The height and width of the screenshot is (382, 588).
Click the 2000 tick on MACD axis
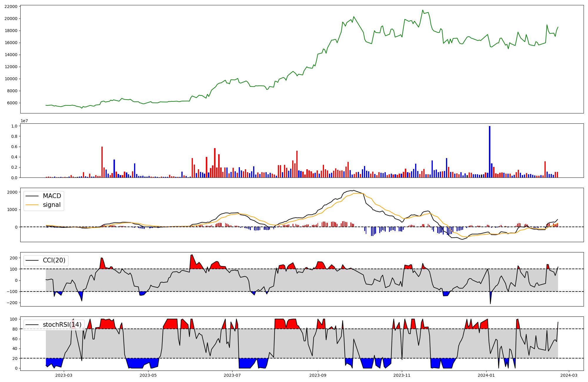pos(12,192)
